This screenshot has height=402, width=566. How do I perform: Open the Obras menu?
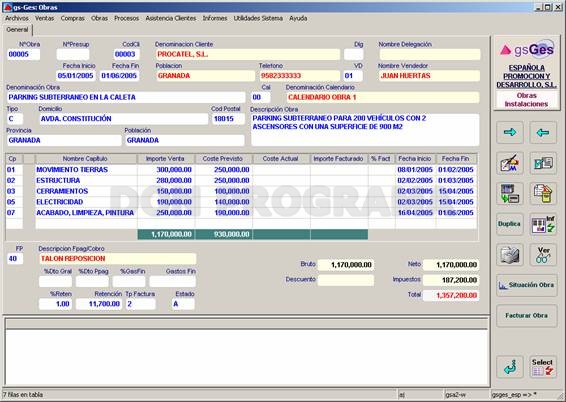coord(99,18)
